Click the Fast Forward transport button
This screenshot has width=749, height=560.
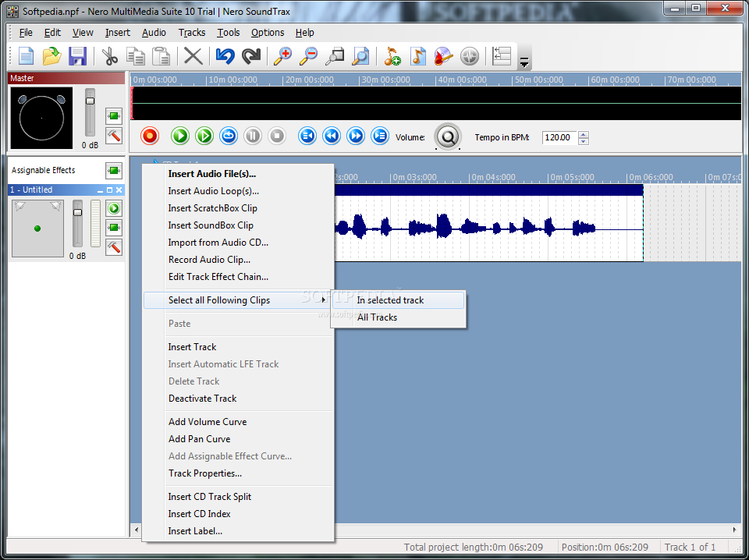356,136
